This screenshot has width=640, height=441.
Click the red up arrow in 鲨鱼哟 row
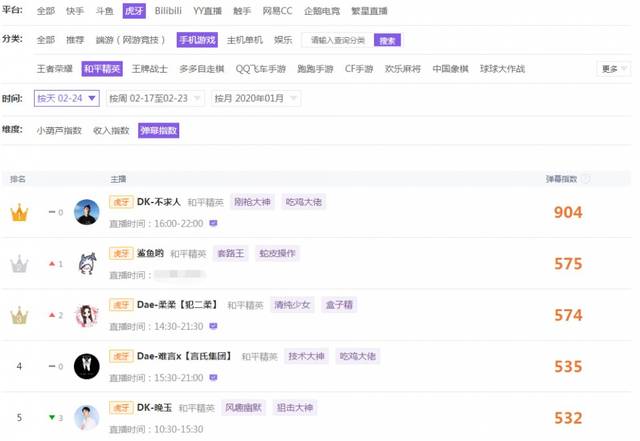click(52, 264)
